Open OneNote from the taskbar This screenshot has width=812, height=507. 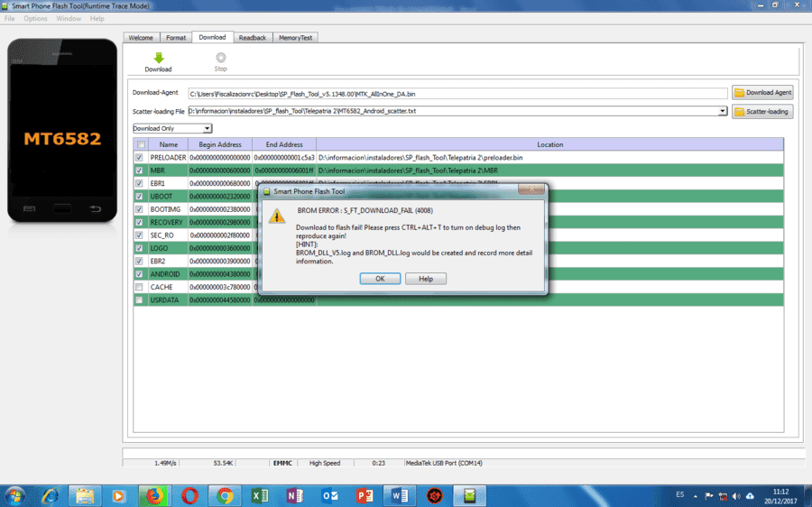[295, 496]
